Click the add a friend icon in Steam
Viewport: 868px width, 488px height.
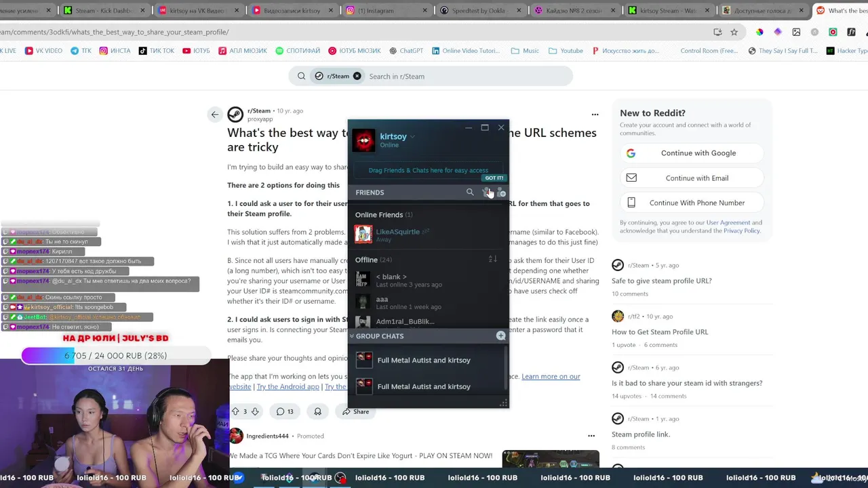click(x=501, y=192)
